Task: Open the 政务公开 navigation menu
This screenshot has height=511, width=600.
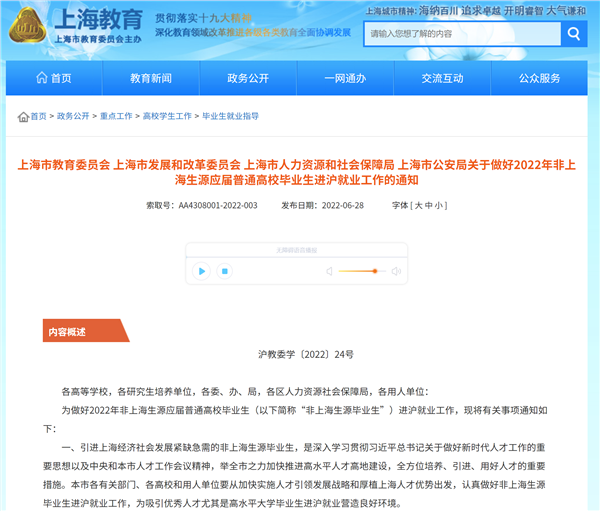Action: [248, 78]
